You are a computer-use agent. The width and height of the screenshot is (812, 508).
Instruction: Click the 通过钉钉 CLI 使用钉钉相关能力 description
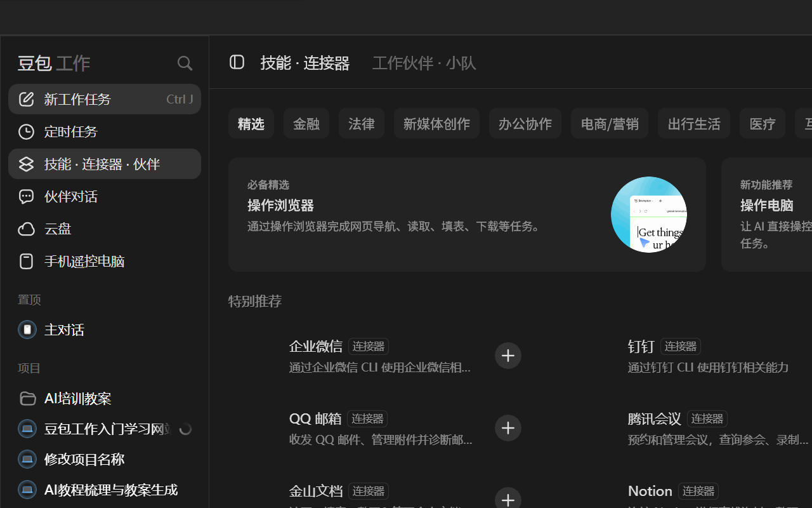(708, 368)
